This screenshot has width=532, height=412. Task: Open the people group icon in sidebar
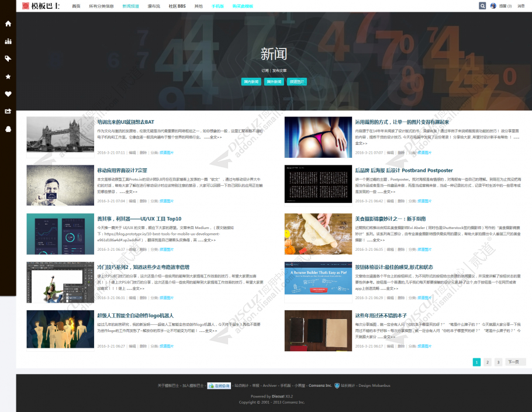click(8, 41)
